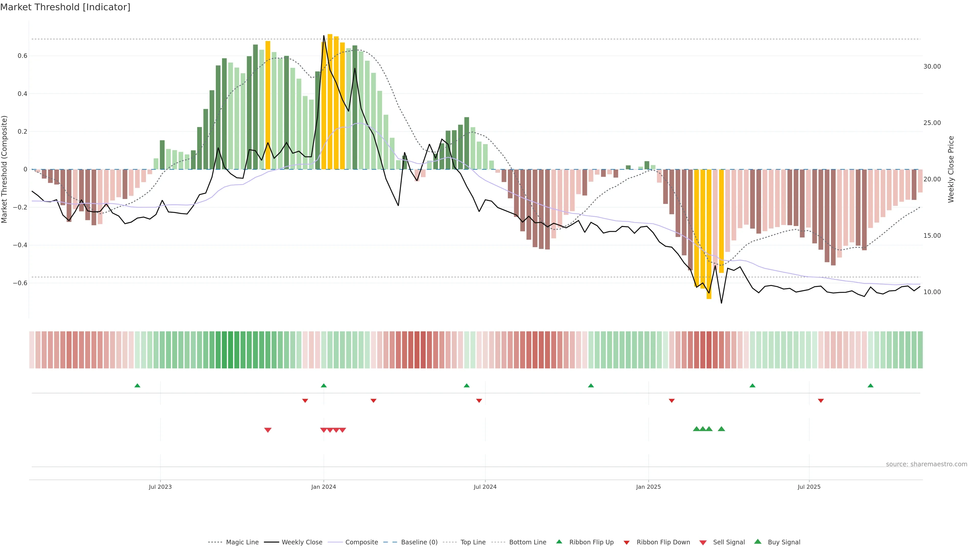980x551 pixels.
Task: Toggle the Magic Line legend entry
Action: pos(242,542)
